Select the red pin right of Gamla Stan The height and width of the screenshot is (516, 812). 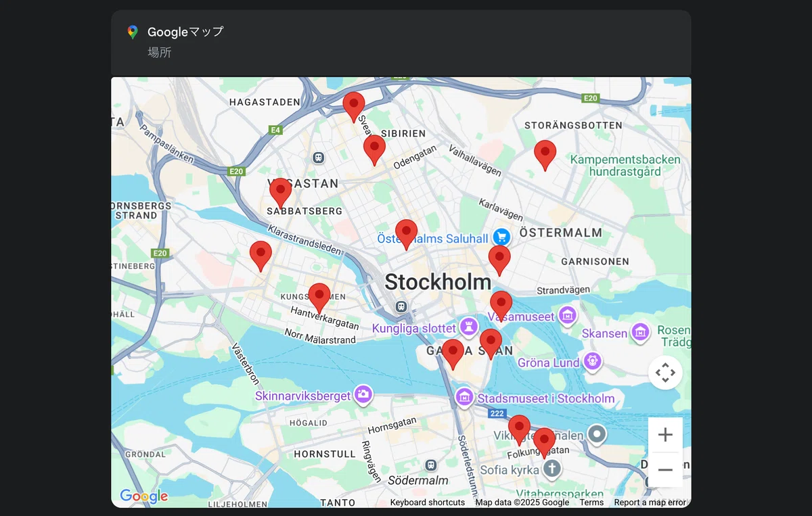pos(491,345)
